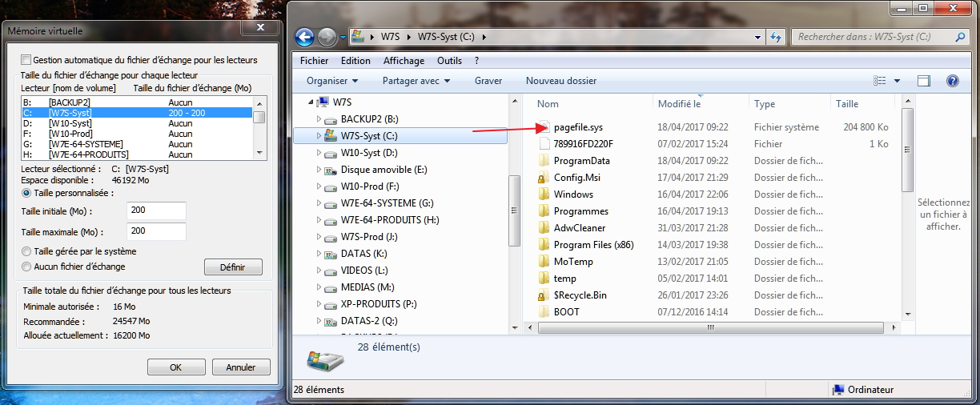Select Program Files (x86) folder name
980x405 pixels.
pos(593,245)
